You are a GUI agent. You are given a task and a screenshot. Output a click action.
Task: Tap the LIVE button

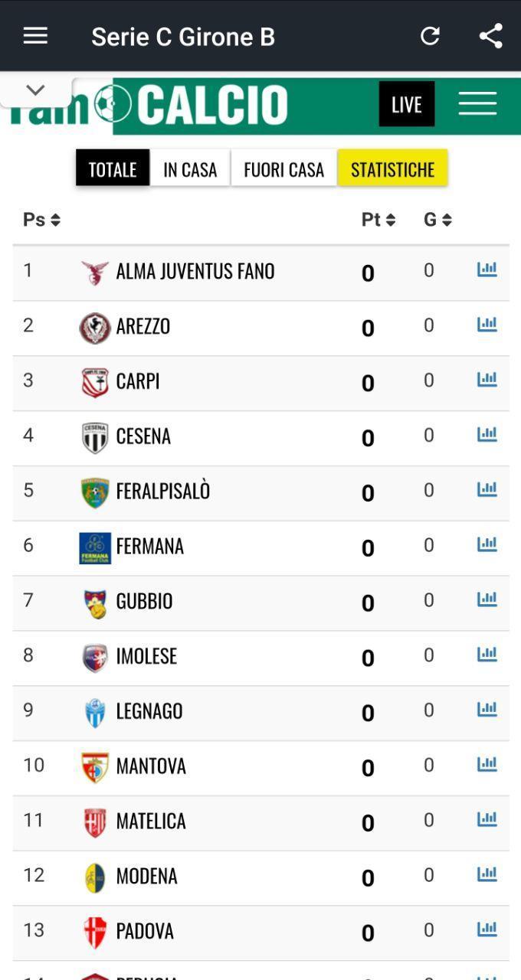click(406, 103)
